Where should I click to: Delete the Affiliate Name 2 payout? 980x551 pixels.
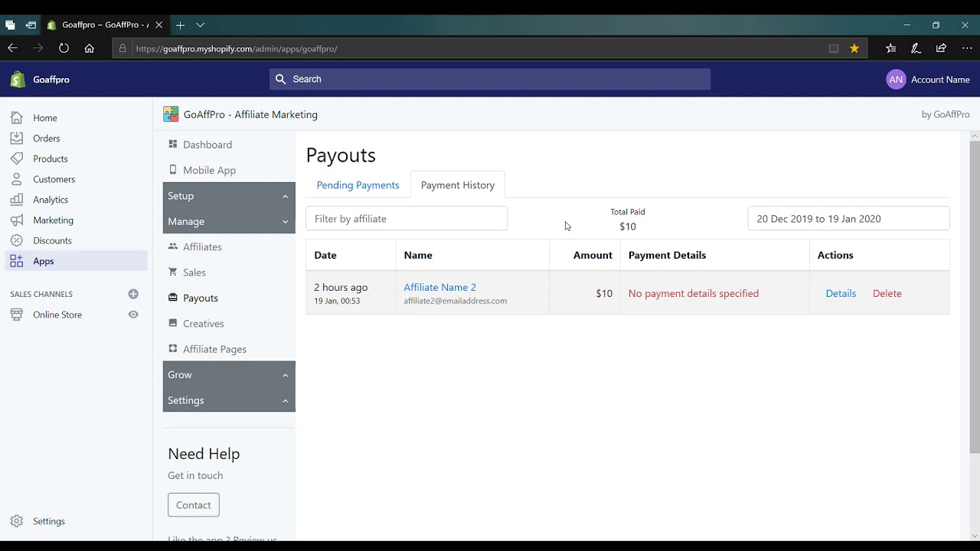pos(887,293)
